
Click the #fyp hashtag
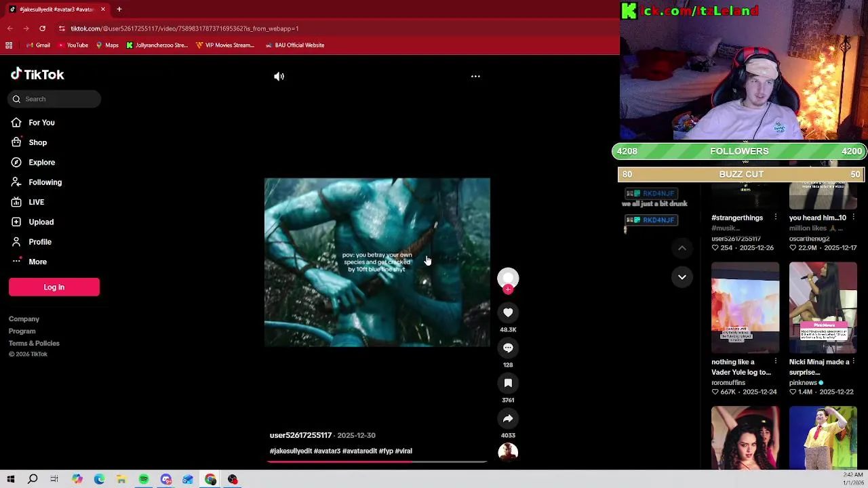click(x=386, y=451)
